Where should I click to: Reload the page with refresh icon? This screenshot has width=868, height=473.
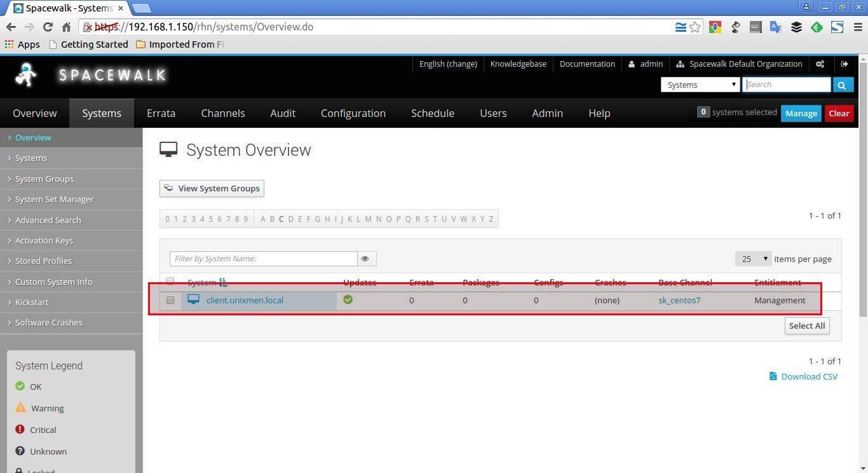[x=48, y=27]
